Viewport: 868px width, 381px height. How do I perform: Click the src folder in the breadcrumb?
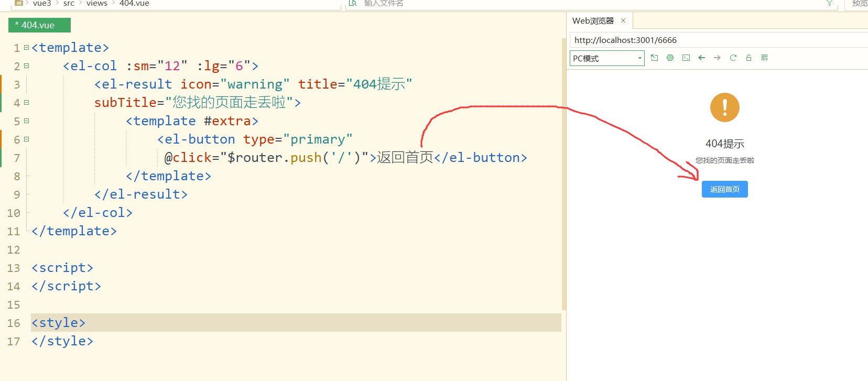pyautogui.click(x=69, y=4)
